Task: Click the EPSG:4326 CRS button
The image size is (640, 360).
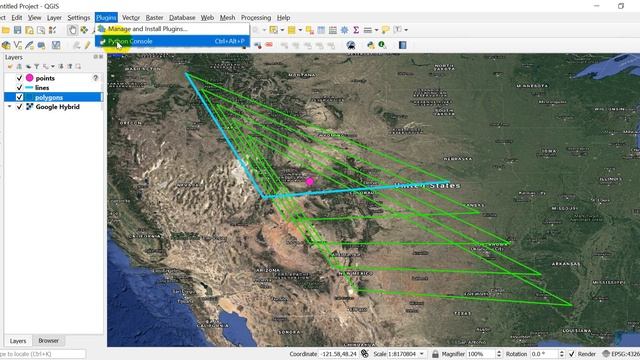Action: (621, 354)
